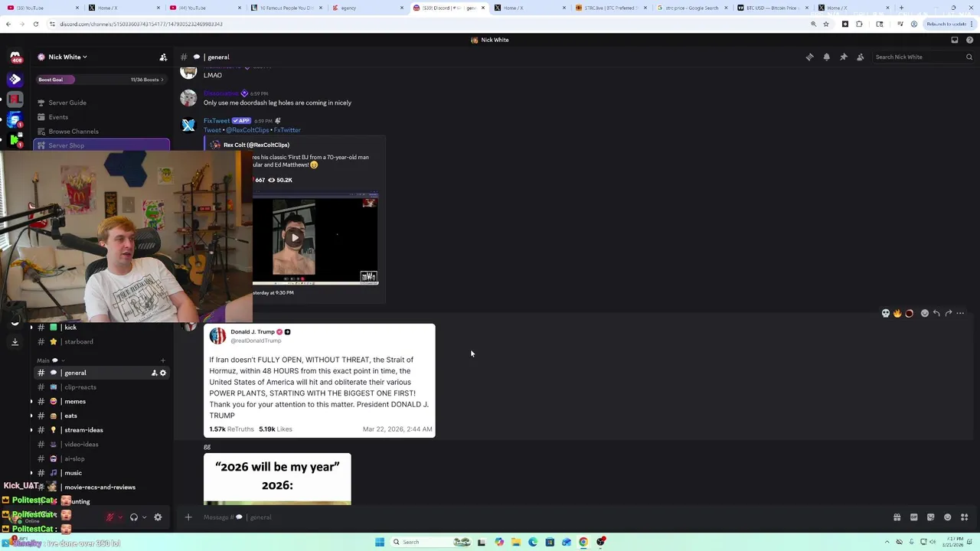The width and height of the screenshot is (980, 551).
Task: Select the clip-reacts channel
Action: pyautogui.click(x=80, y=387)
